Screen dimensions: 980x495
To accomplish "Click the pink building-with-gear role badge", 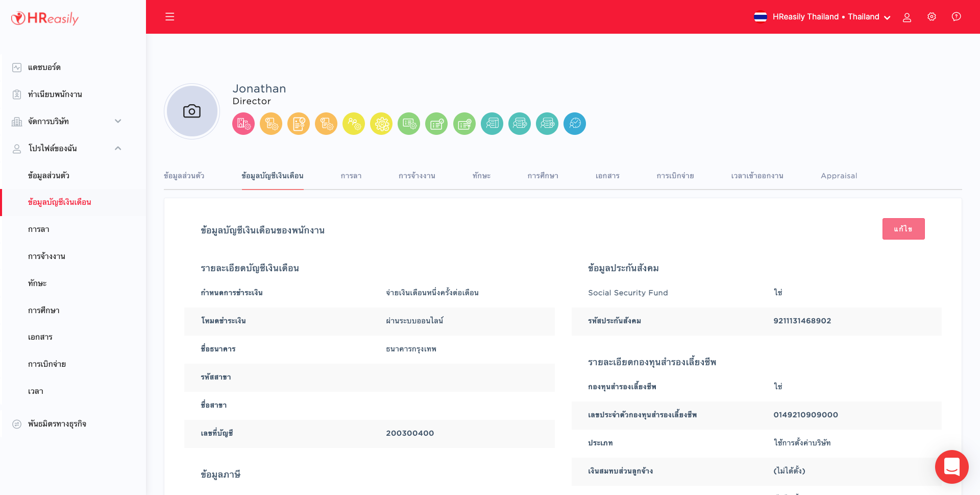I will pos(243,124).
